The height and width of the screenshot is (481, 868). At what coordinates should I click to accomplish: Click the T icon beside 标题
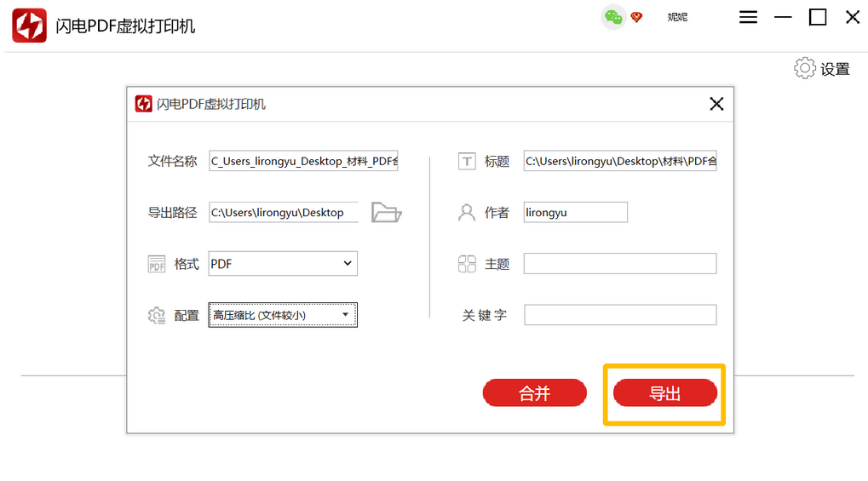point(467,161)
